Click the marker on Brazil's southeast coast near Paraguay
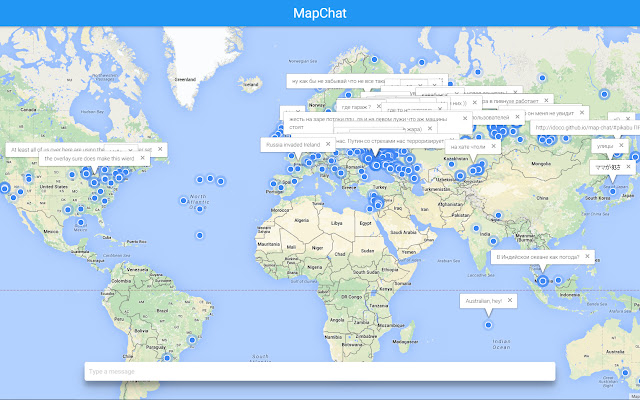The image size is (640, 400). [x=192, y=340]
